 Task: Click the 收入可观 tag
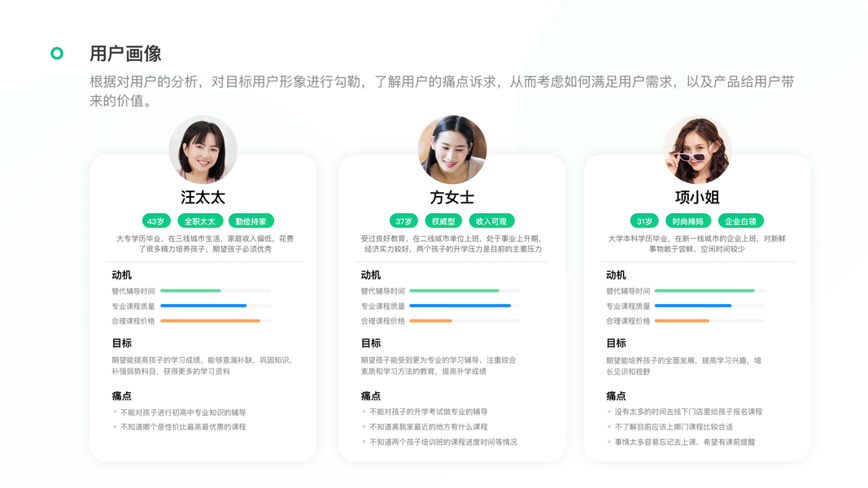[x=491, y=220]
